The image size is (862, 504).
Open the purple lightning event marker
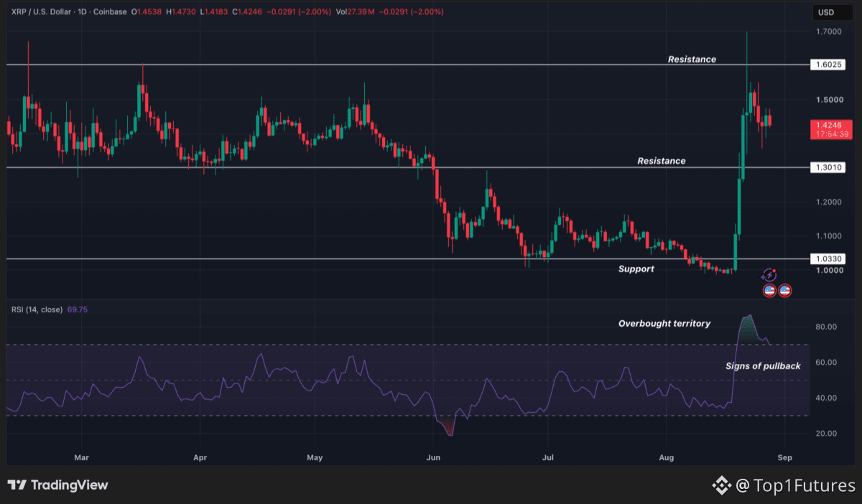click(769, 275)
